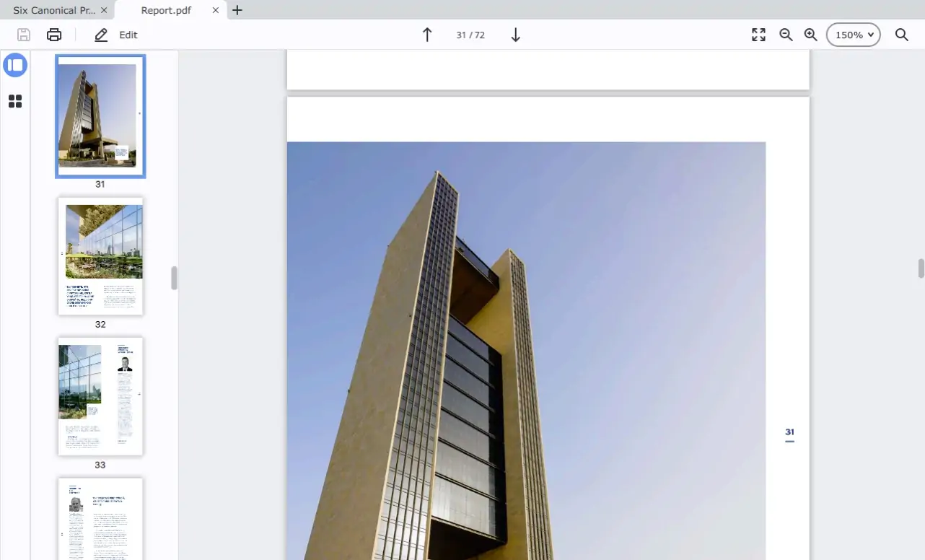
Task: Go to the previous page using the up arrow
Action: point(426,34)
